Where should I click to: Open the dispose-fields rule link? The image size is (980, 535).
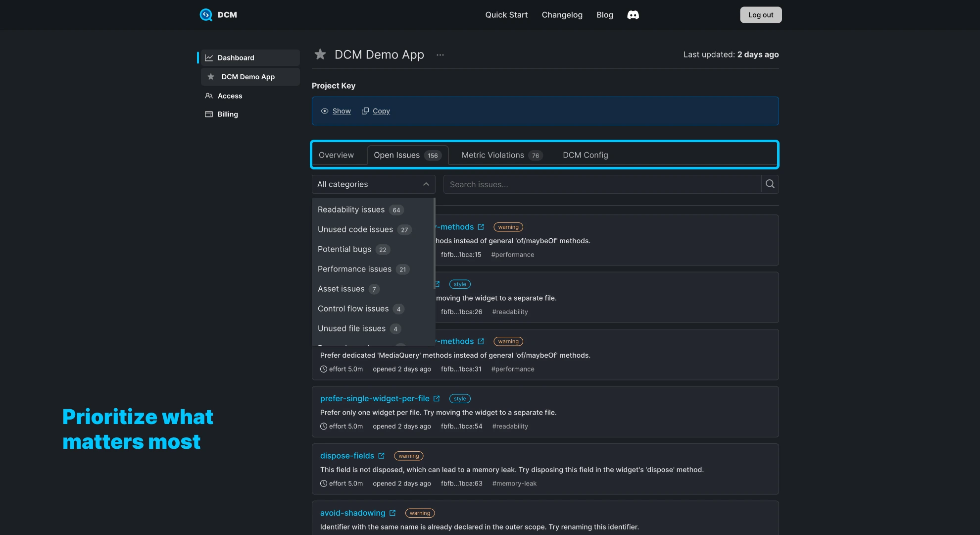(347, 456)
